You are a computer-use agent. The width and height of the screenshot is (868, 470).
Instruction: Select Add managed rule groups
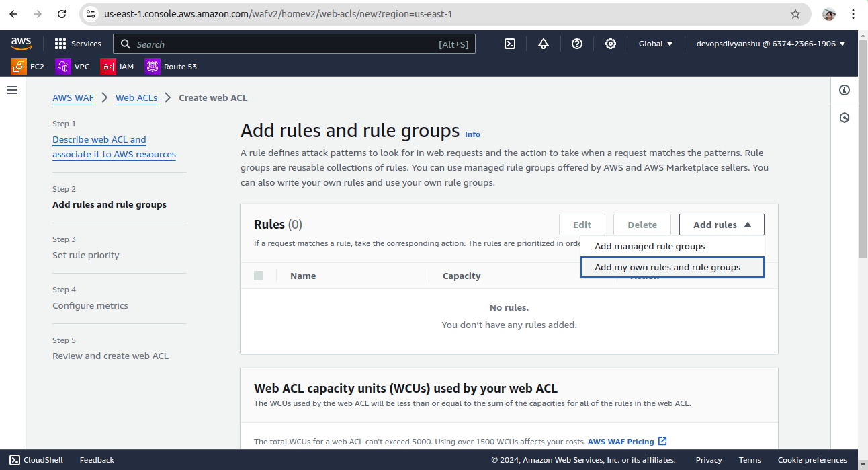click(650, 246)
